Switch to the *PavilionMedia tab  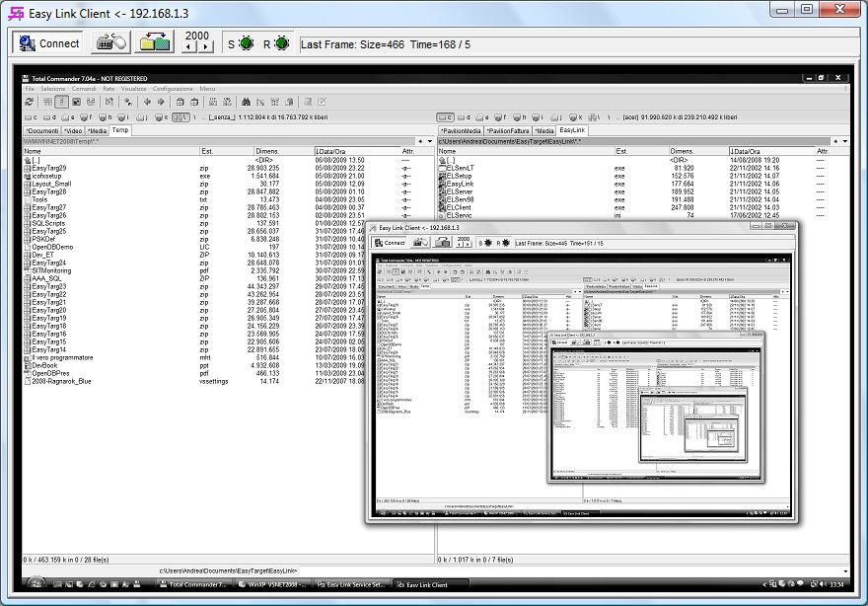tap(461, 130)
